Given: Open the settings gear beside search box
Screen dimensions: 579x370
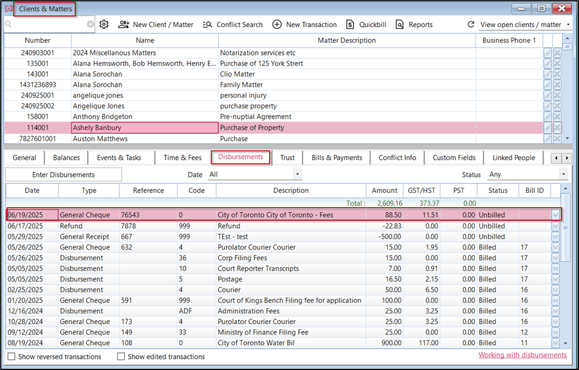Looking at the screenshot, I should pos(104,24).
